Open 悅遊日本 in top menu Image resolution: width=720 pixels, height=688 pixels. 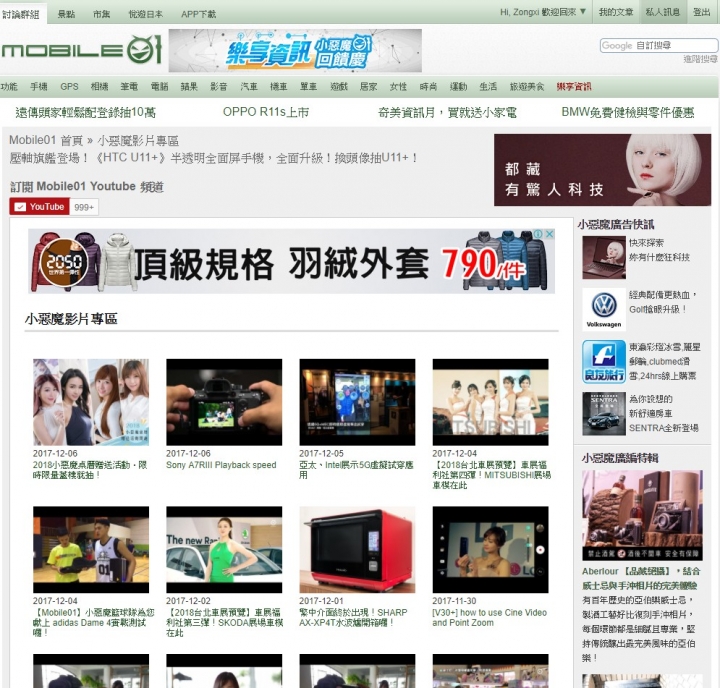click(x=146, y=14)
